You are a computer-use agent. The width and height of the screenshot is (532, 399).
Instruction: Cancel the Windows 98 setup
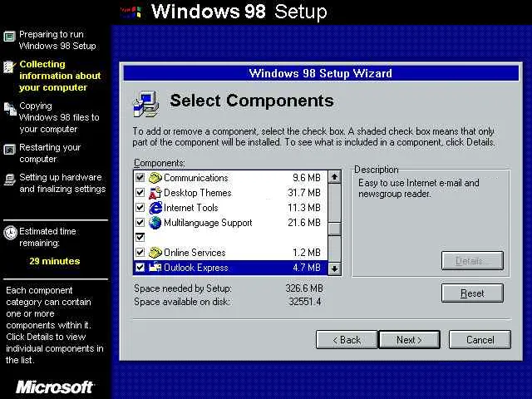480,340
